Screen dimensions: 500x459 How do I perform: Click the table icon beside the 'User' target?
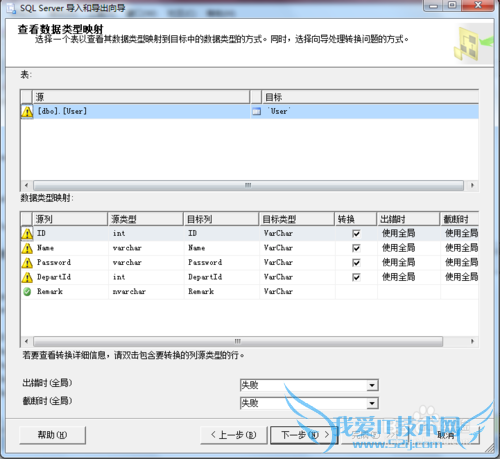click(256, 112)
